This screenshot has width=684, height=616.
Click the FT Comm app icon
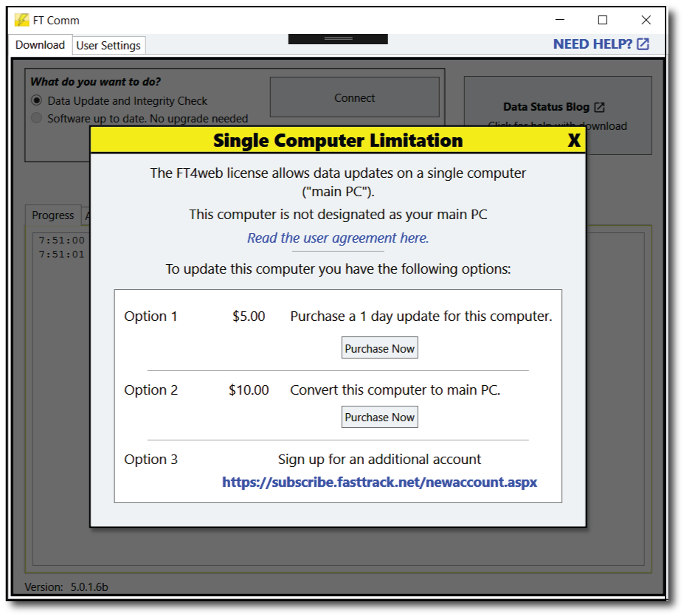(21, 20)
